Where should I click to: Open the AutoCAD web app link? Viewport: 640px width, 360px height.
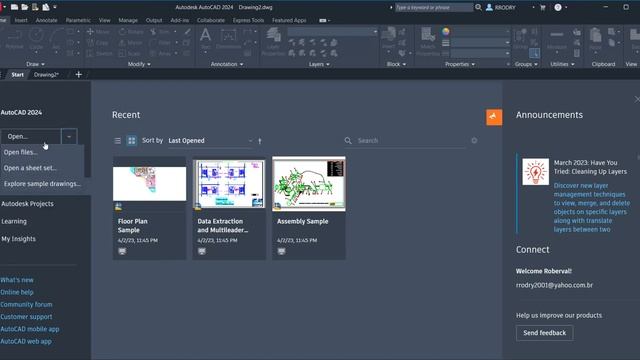click(26, 341)
